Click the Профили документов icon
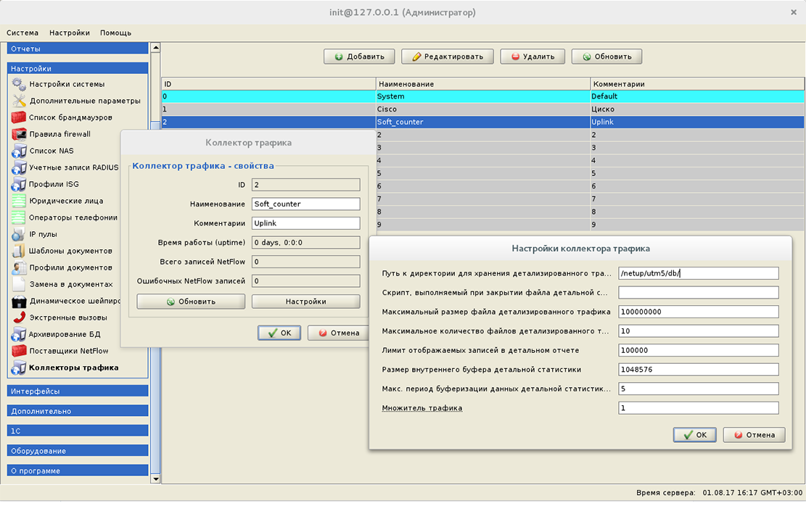The width and height of the screenshot is (806, 532). pyautogui.click(x=19, y=267)
